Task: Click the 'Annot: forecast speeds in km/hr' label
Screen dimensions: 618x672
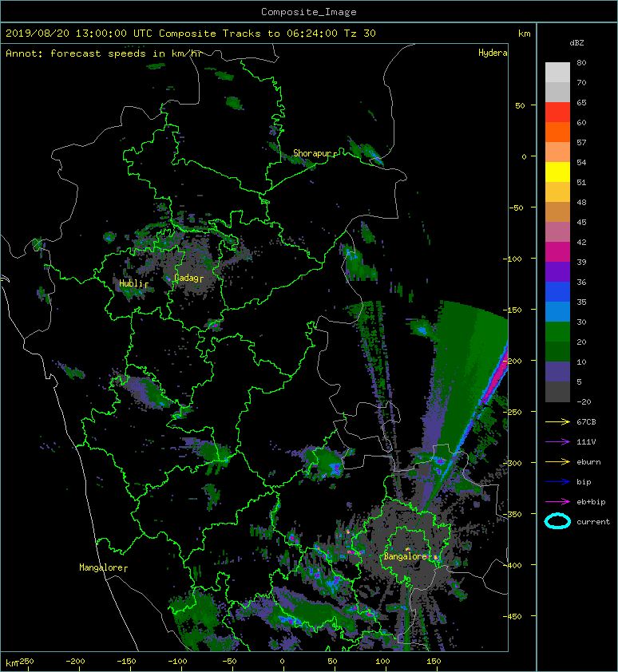Action: (x=104, y=53)
